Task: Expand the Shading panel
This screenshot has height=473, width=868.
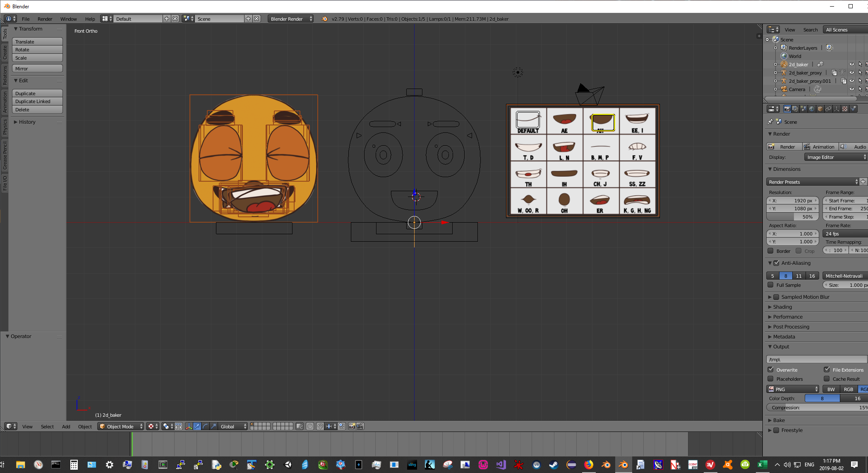Action: click(782, 307)
